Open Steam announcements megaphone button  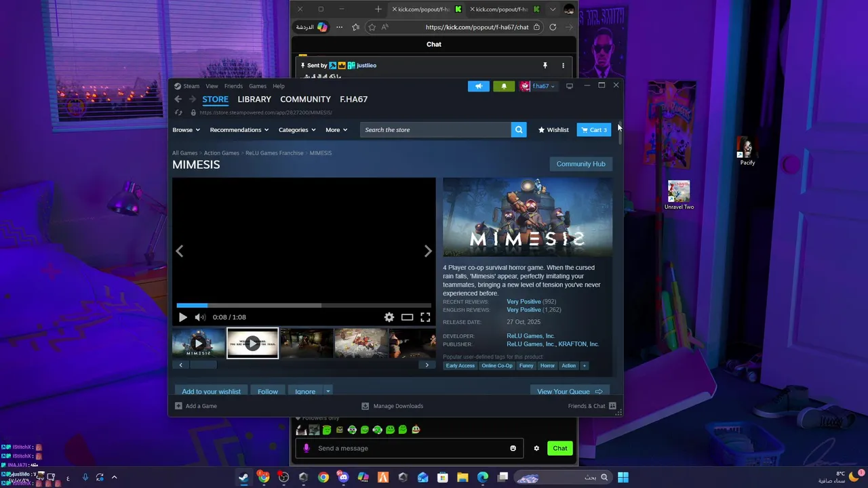coord(478,86)
